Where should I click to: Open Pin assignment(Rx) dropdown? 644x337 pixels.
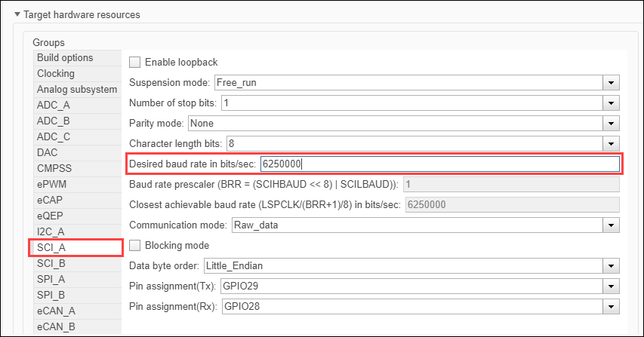click(612, 307)
